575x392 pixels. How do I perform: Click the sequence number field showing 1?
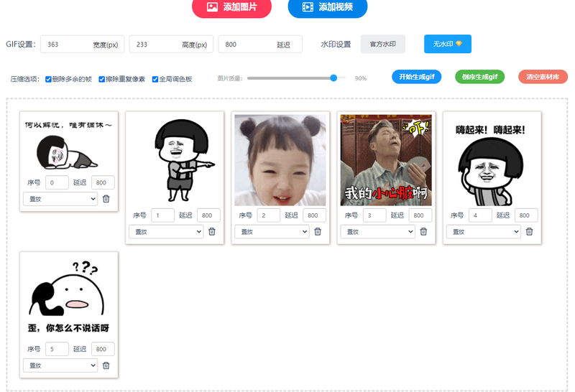(163, 215)
